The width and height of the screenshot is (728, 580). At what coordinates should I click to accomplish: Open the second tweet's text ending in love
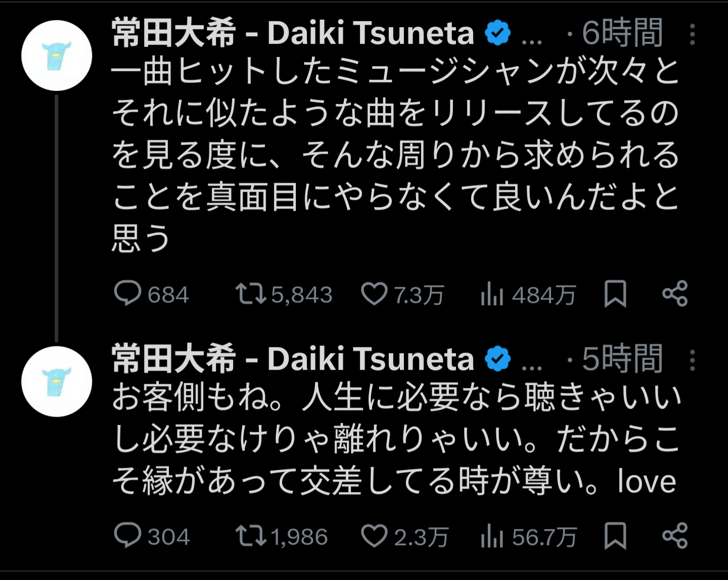tap(394, 439)
